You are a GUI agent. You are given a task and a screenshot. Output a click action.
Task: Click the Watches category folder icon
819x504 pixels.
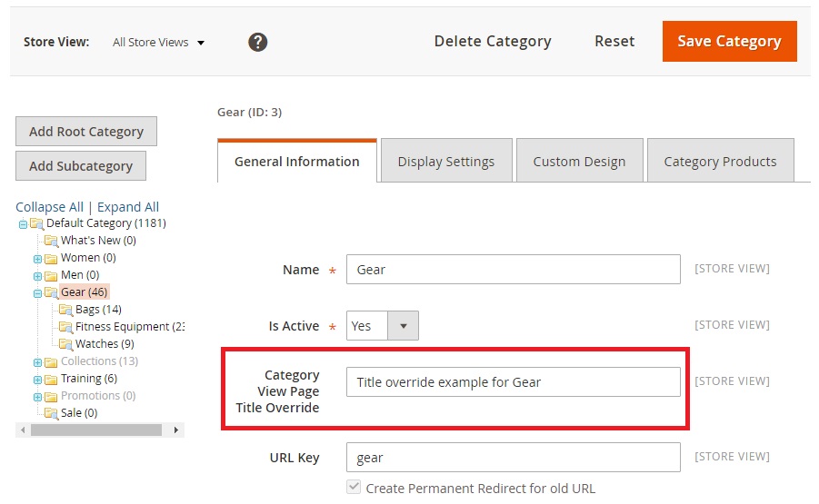click(65, 344)
